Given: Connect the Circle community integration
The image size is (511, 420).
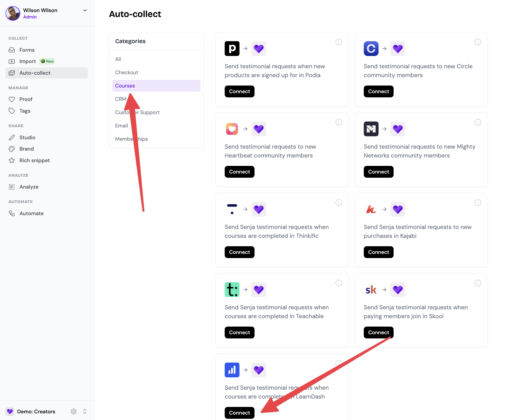Looking at the screenshot, I should click(379, 91).
